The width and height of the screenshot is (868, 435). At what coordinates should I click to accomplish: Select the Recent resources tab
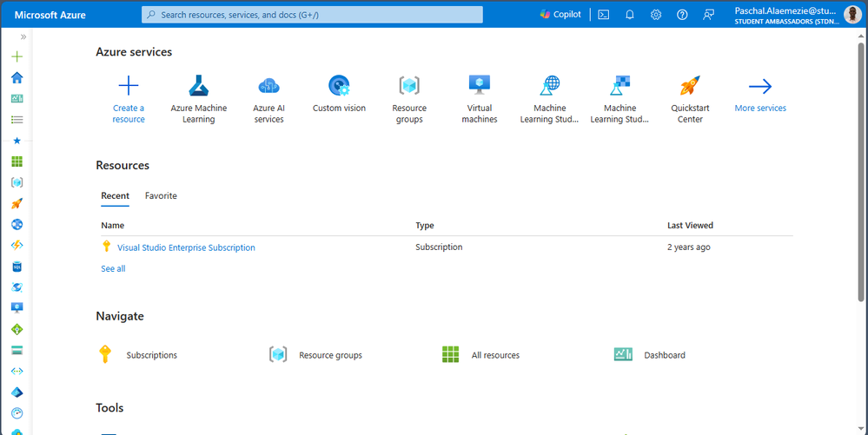pyautogui.click(x=116, y=196)
